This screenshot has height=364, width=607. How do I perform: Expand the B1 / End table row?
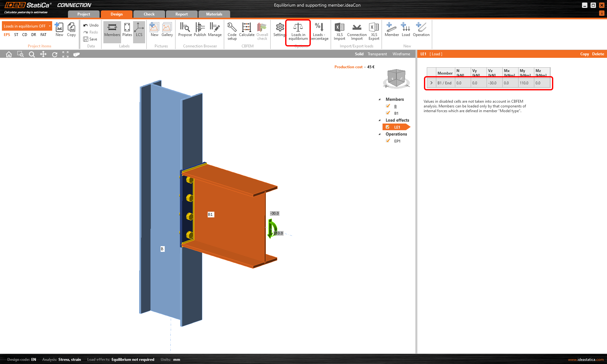pos(431,83)
